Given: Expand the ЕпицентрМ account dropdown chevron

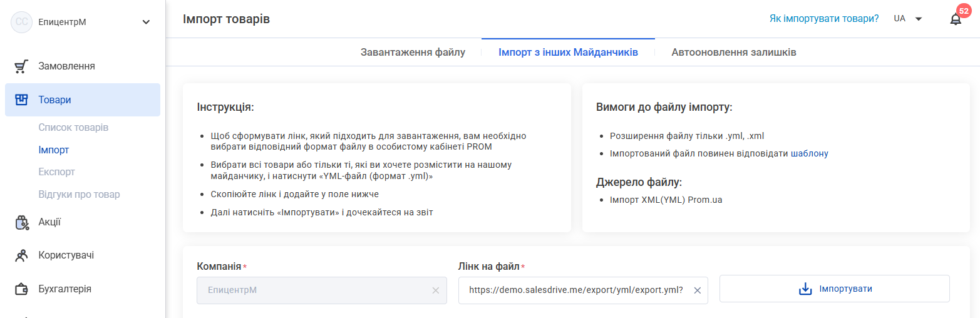Looking at the screenshot, I should [146, 22].
